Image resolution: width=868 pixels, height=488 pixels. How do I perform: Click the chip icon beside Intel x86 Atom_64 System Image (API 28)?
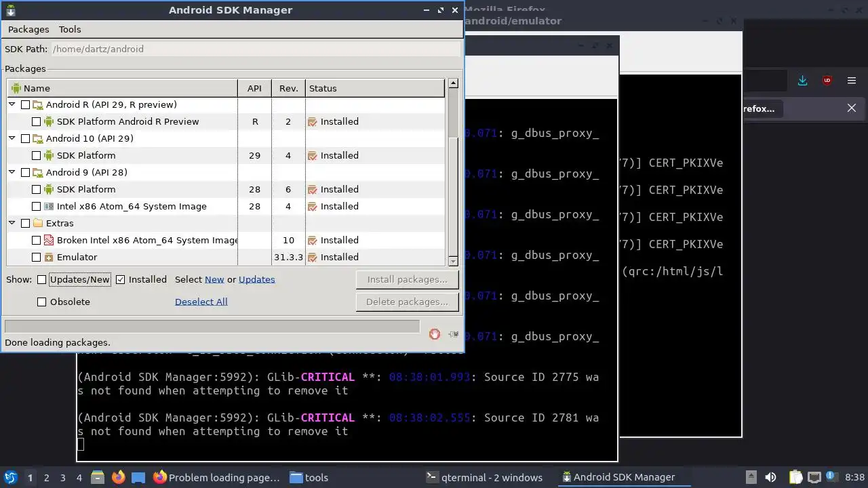coord(49,207)
